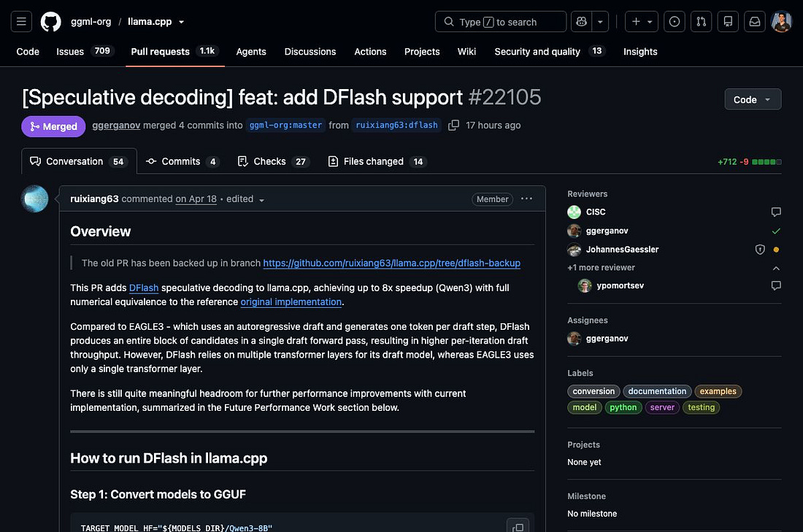803x532 pixels.
Task: Select the Conversation tab
Action: pyautogui.click(x=79, y=161)
